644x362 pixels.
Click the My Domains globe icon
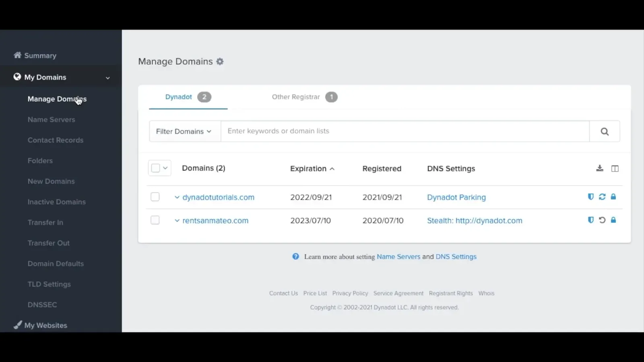click(x=17, y=77)
